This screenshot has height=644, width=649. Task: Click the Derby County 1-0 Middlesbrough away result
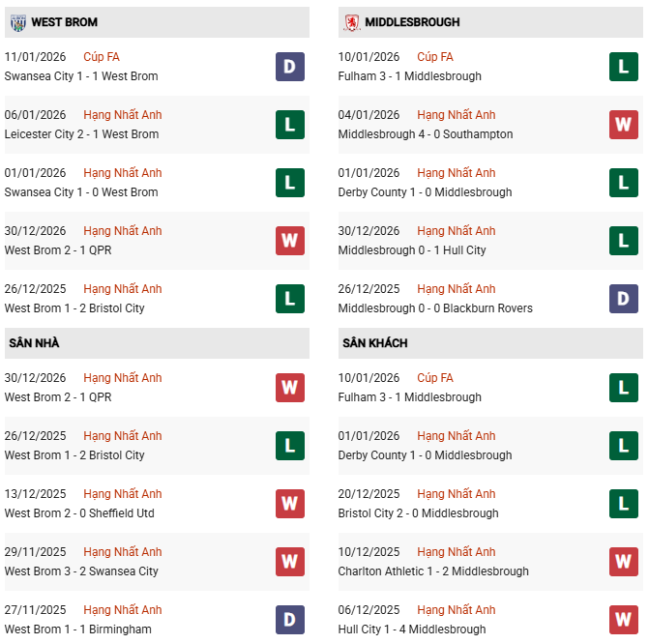click(425, 455)
